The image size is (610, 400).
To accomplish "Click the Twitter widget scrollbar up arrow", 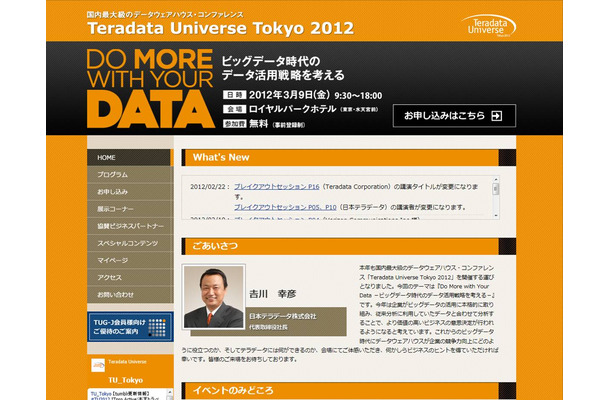I will point(169,393).
